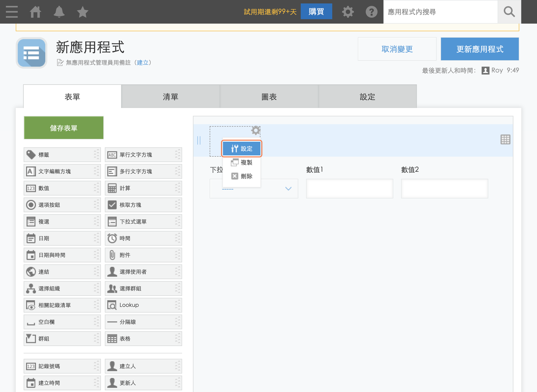Select the 文字編輯方塊 field type
This screenshot has width=537, height=392.
62,171
